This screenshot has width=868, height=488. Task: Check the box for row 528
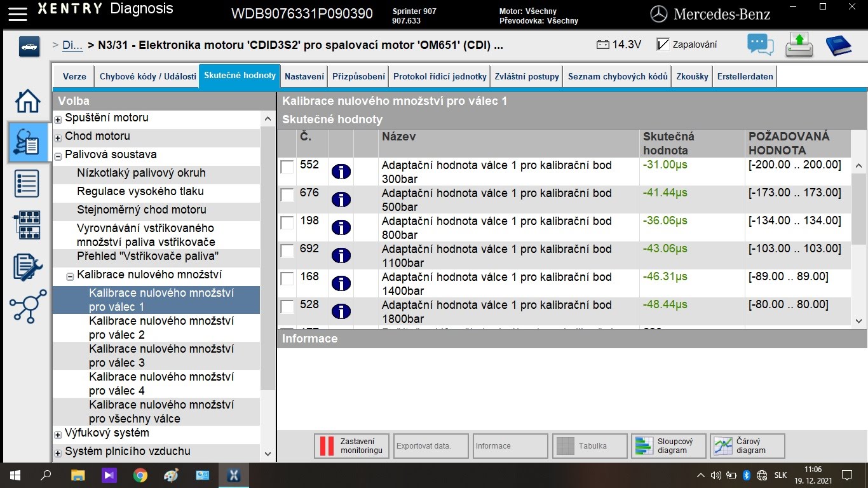287,307
